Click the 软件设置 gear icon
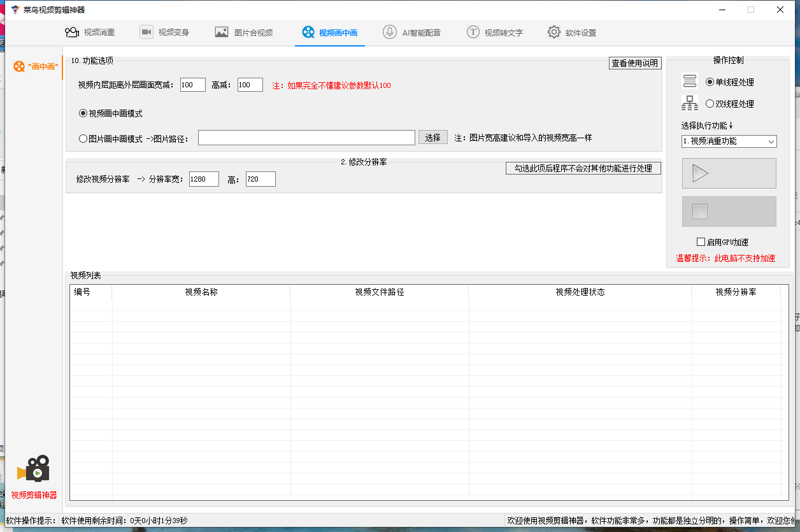Image resolution: width=800 pixels, height=532 pixels. (554, 32)
